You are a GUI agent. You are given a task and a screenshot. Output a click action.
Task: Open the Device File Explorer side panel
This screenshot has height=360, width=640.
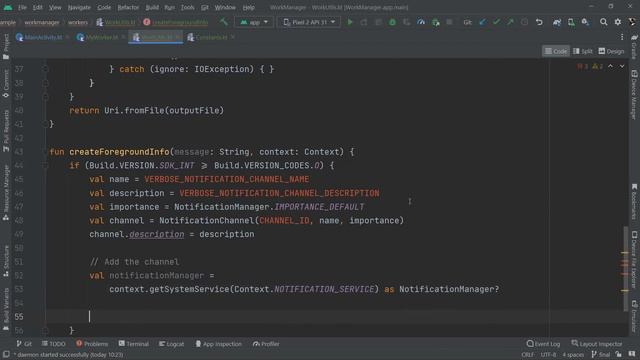click(x=634, y=260)
